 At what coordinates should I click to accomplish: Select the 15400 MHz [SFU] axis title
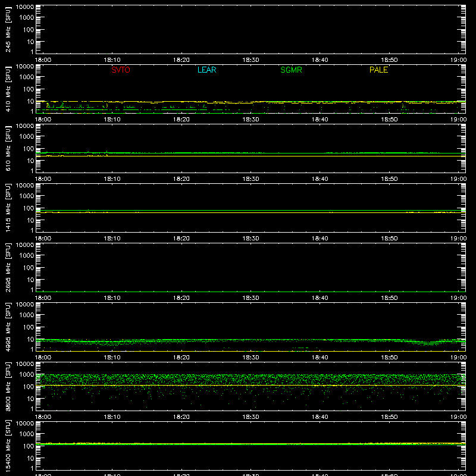(8, 446)
